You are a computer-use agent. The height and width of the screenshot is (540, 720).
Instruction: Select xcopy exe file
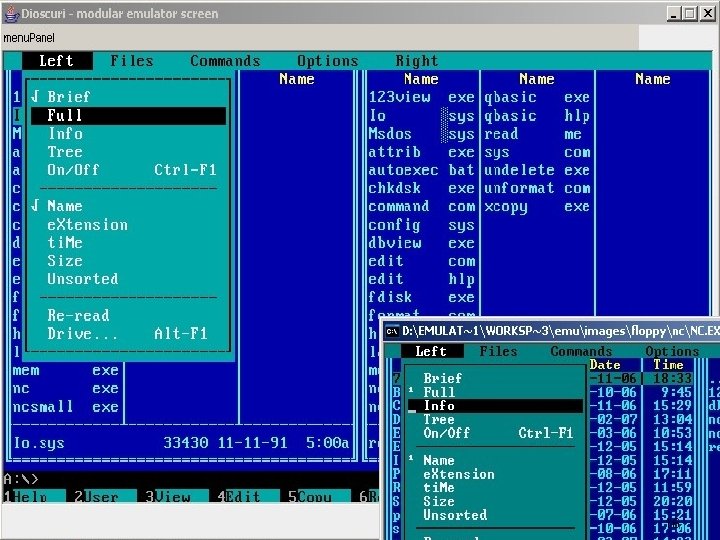537,207
